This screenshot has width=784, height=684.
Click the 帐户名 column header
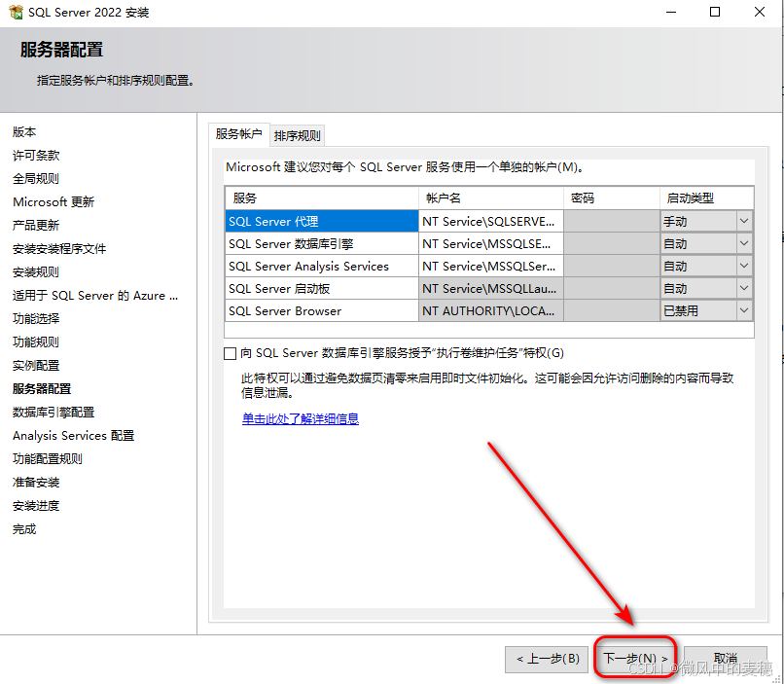(x=491, y=198)
